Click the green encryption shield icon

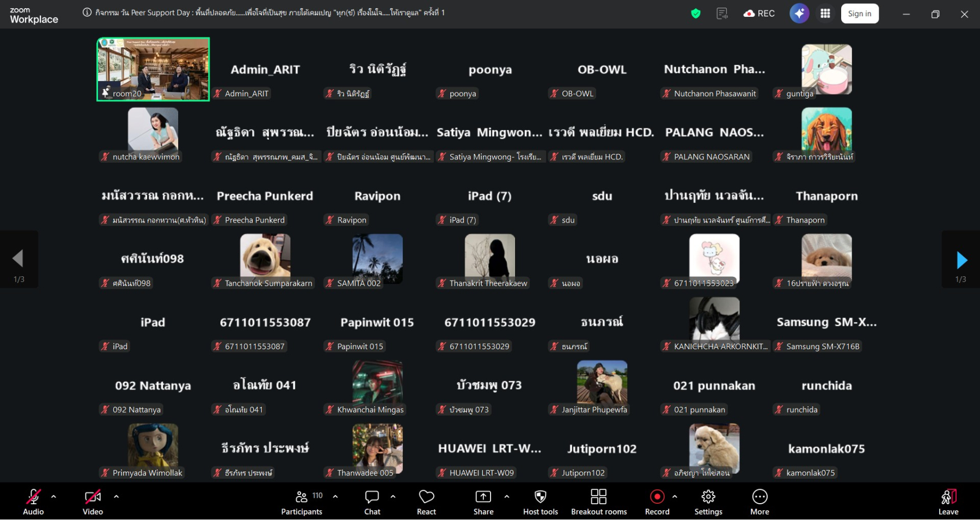696,14
